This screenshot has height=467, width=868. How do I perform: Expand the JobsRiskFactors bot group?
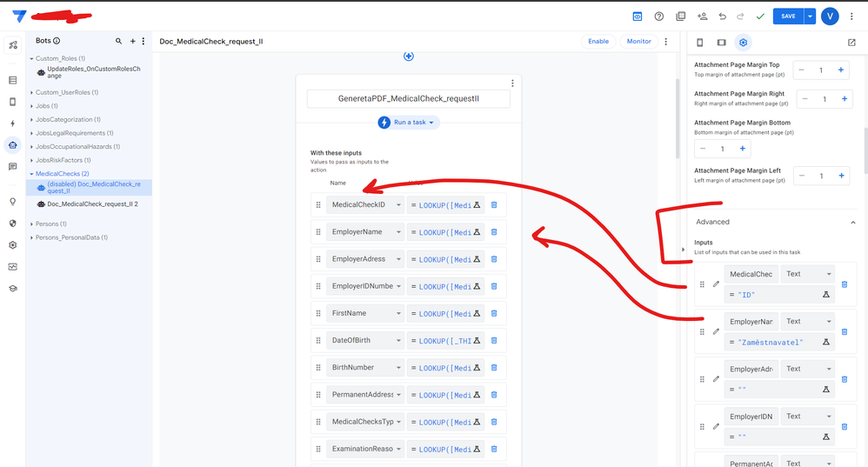31,161
